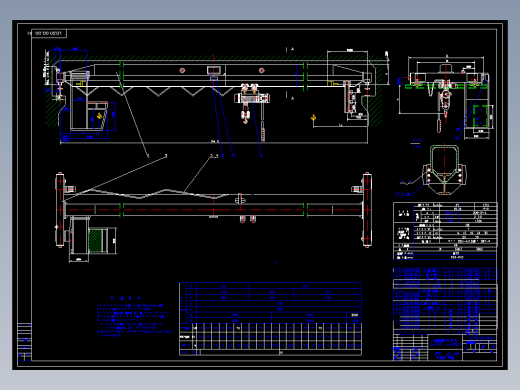The height and width of the screenshot is (390, 520).
Task: Select the green bordered box in side view
Action: [x=480, y=116]
